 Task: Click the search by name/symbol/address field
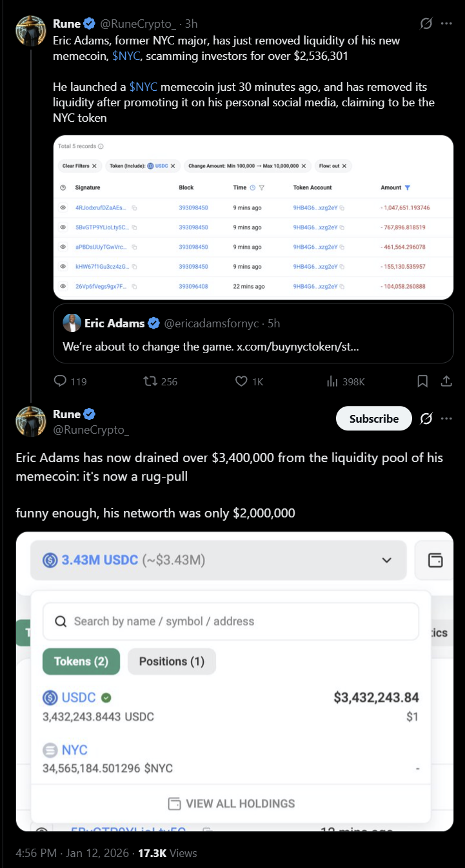(x=230, y=621)
